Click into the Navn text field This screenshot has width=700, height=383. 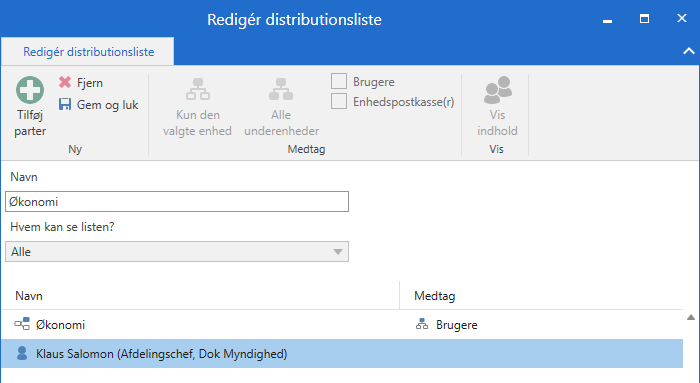click(177, 202)
